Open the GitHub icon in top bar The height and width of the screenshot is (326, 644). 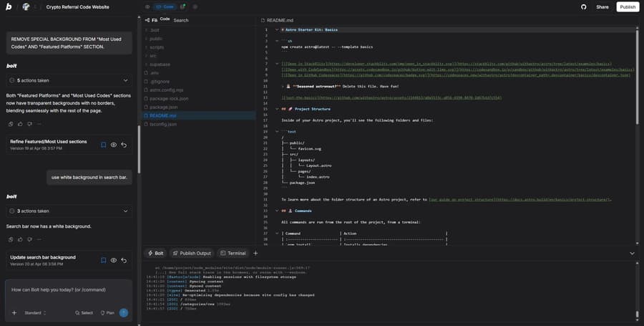tap(583, 7)
